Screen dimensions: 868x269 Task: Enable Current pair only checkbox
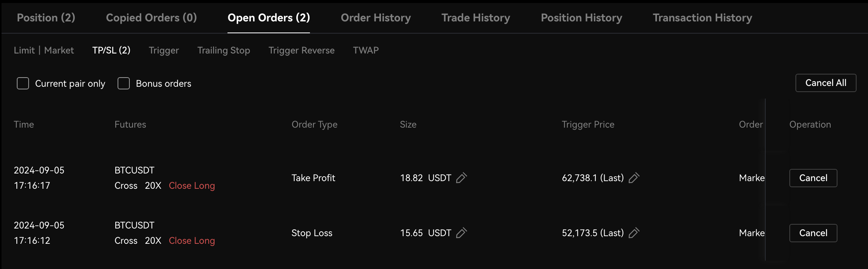pyautogui.click(x=23, y=83)
